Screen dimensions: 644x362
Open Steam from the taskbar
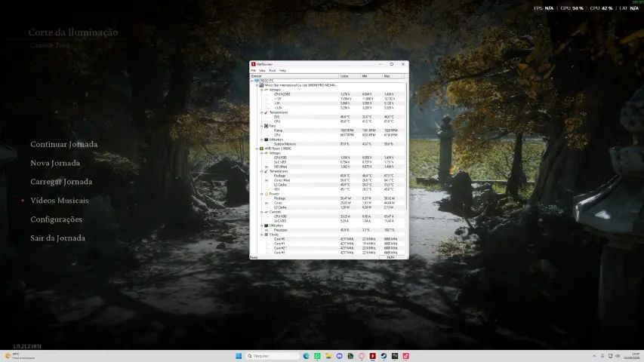point(384,356)
